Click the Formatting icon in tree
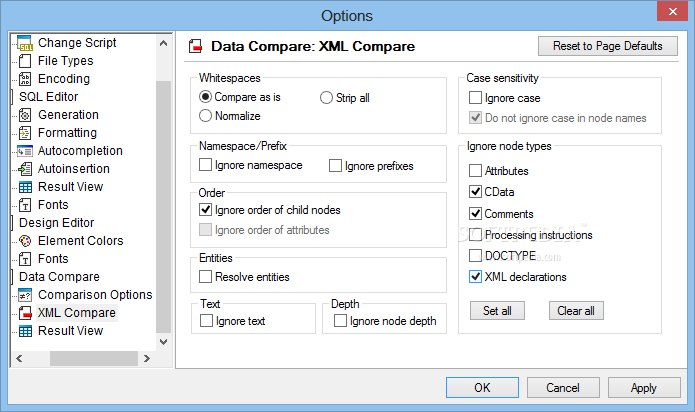 25,133
